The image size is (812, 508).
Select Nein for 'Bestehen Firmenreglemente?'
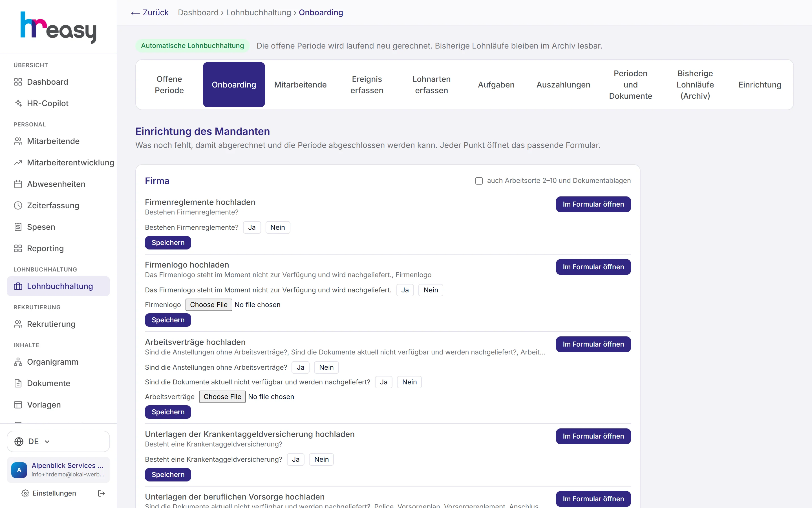tap(277, 227)
